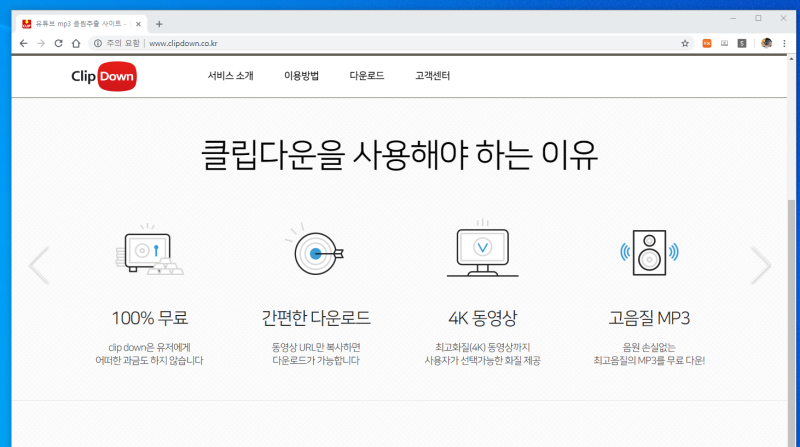Click the 클립다운을 사용해야 하는 이유 title
Viewport: 800px width, 447px height.
click(399, 155)
